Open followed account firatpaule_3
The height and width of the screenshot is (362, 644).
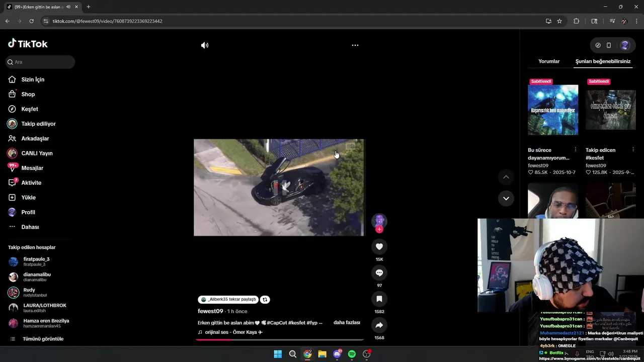(36, 261)
